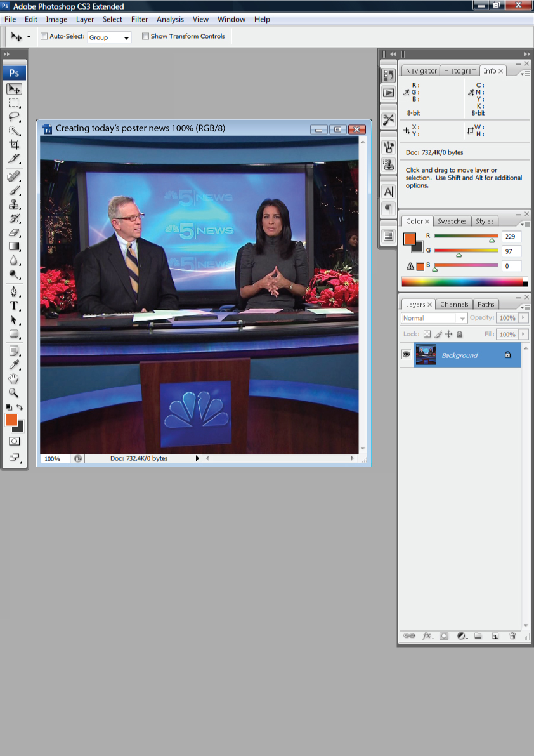Open the Filter menu

pos(140,20)
